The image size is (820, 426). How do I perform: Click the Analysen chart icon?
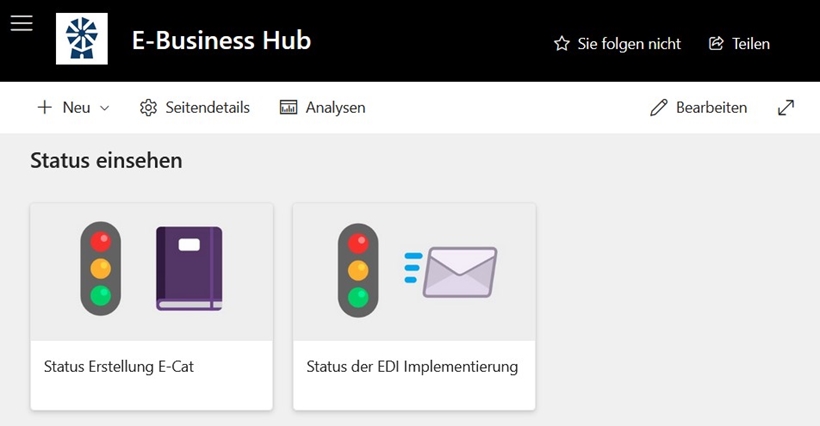(288, 107)
